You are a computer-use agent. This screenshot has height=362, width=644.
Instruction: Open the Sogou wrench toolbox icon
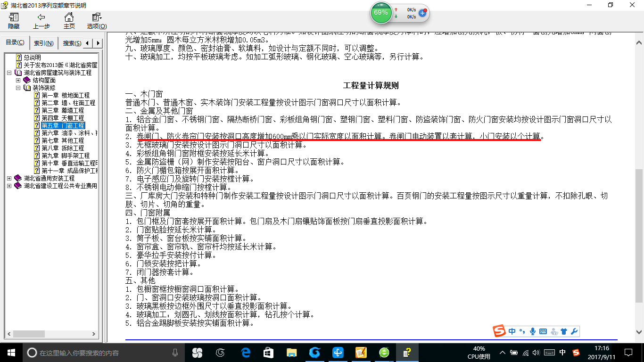click(x=574, y=331)
